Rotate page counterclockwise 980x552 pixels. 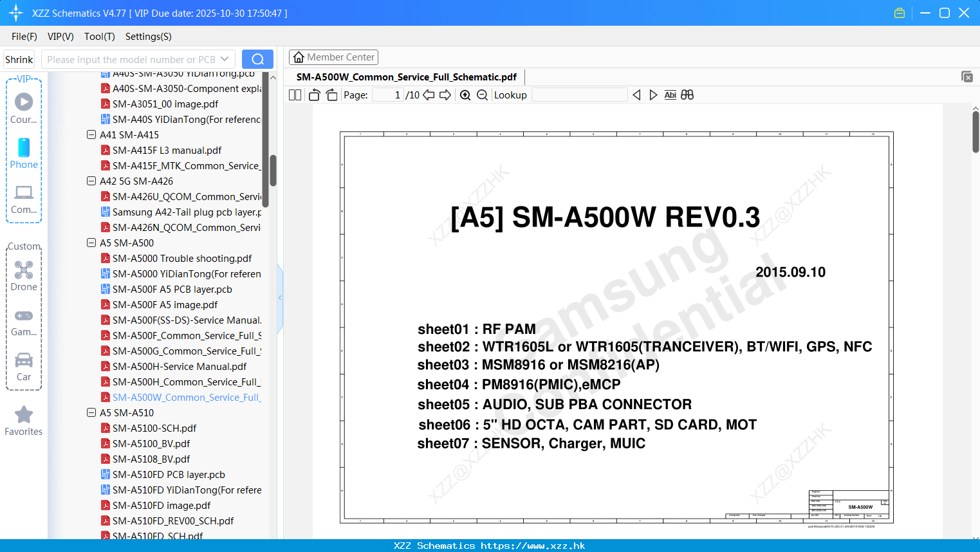[x=314, y=95]
